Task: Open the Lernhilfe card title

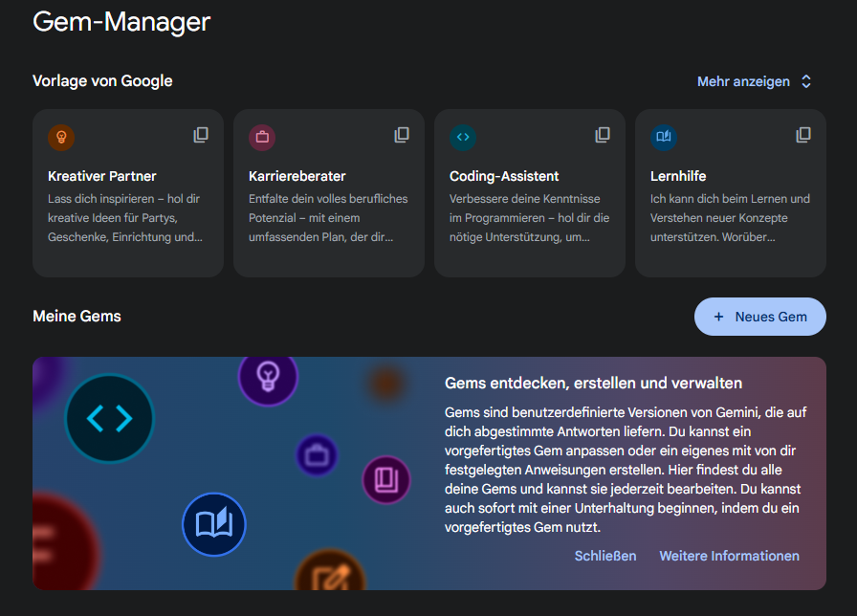Action: tap(678, 176)
